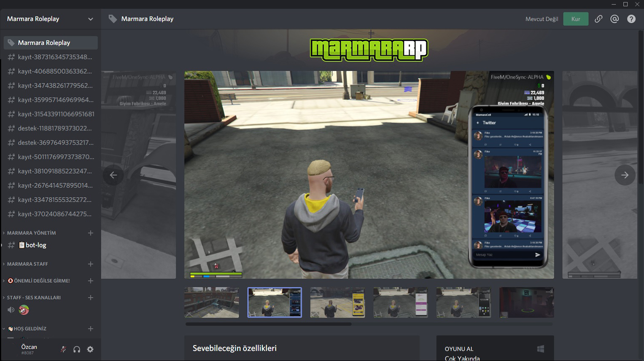Image resolution: width=644 pixels, height=361 pixels.
Task: Collapse the HOŞ GELDİNİZ category
Action: click(26, 329)
